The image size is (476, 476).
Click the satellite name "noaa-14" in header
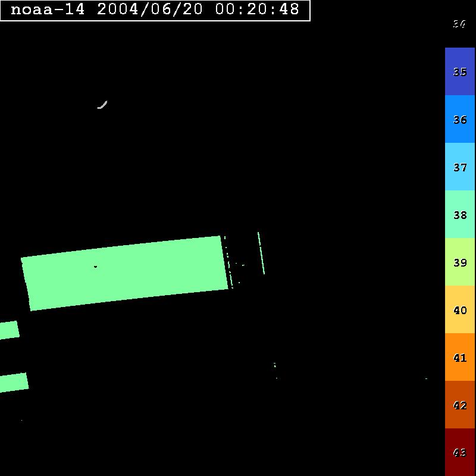(x=49, y=10)
